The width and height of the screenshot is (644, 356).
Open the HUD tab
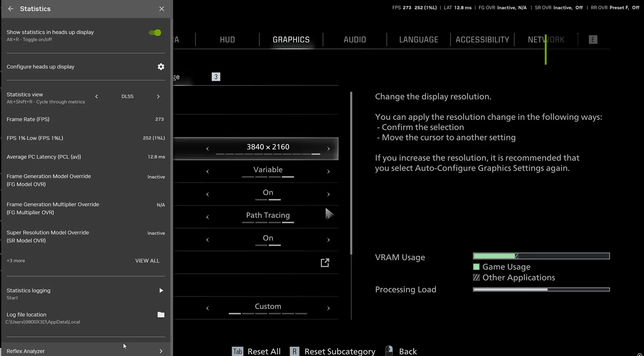[x=227, y=40]
